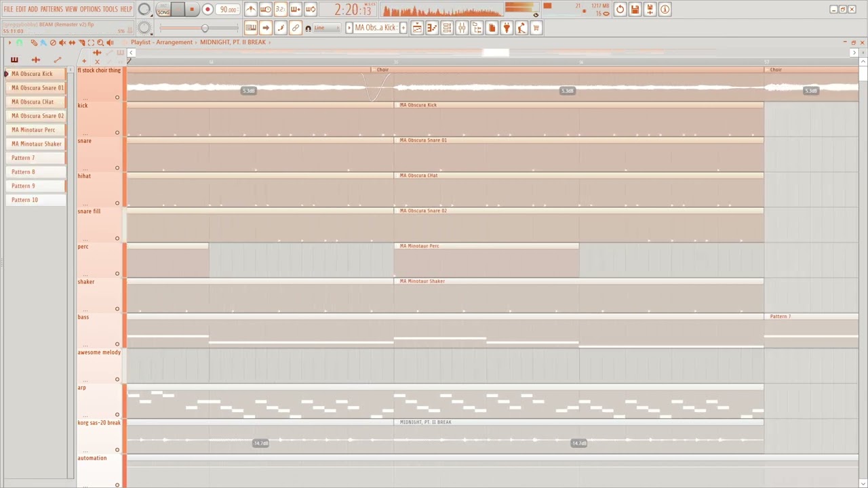The width and height of the screenshot is (868, 488).
Task: Toggle typing keyboard to piano icon
Action: click(x=251, y=28)
